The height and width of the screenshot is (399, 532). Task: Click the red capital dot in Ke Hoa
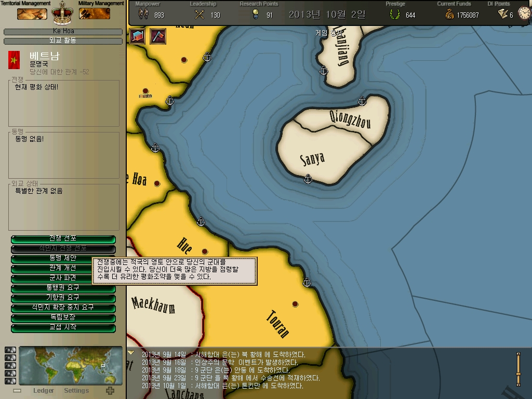[x=157, y=183]
